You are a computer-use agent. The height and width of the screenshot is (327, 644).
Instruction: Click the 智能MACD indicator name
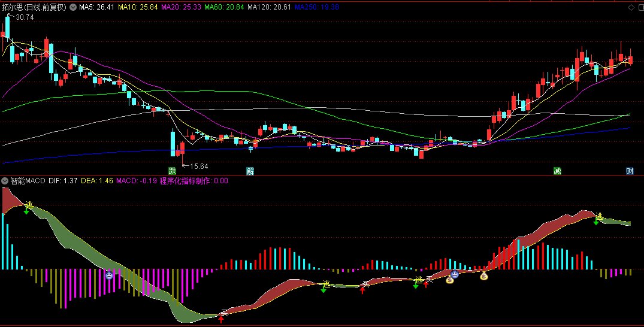point(28,181)
